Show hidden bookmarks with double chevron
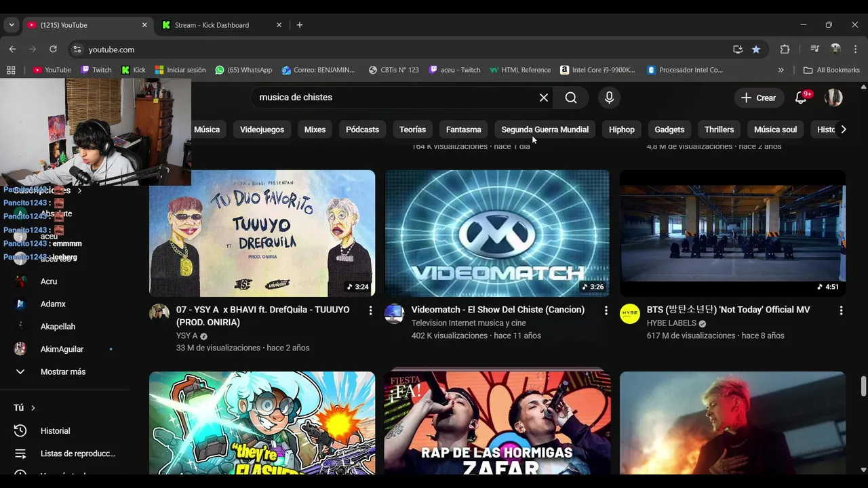Screen dimensions: 868x488 (x=781, y=70)
